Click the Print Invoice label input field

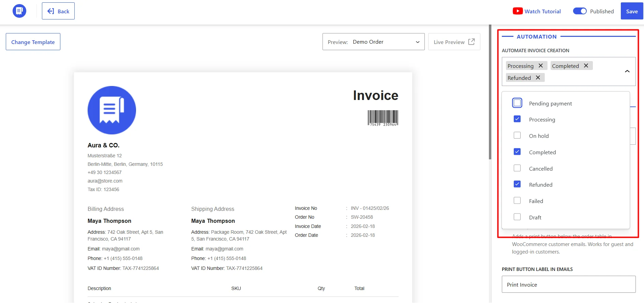[569, 284]
